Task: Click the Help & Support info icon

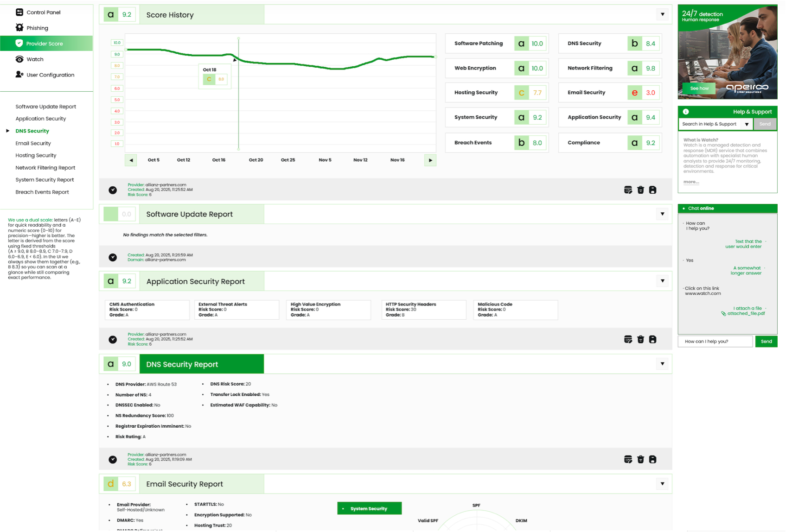Action: coord(686,112)
